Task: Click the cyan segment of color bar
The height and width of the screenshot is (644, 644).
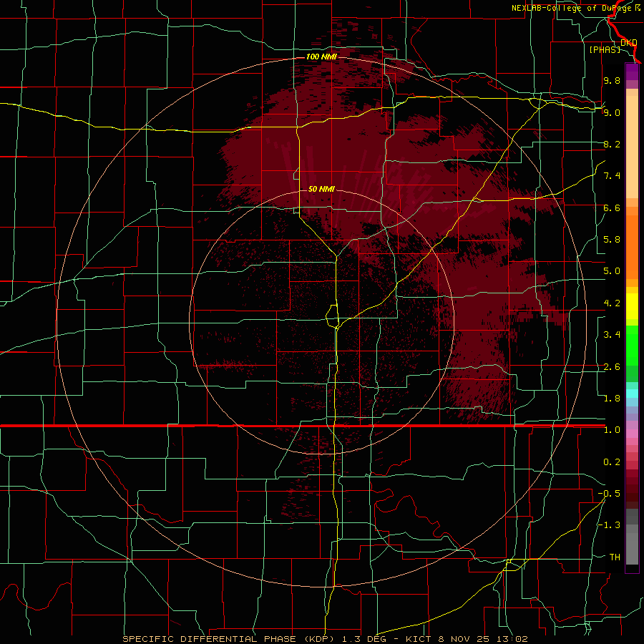Action: (x=632, y=394)
